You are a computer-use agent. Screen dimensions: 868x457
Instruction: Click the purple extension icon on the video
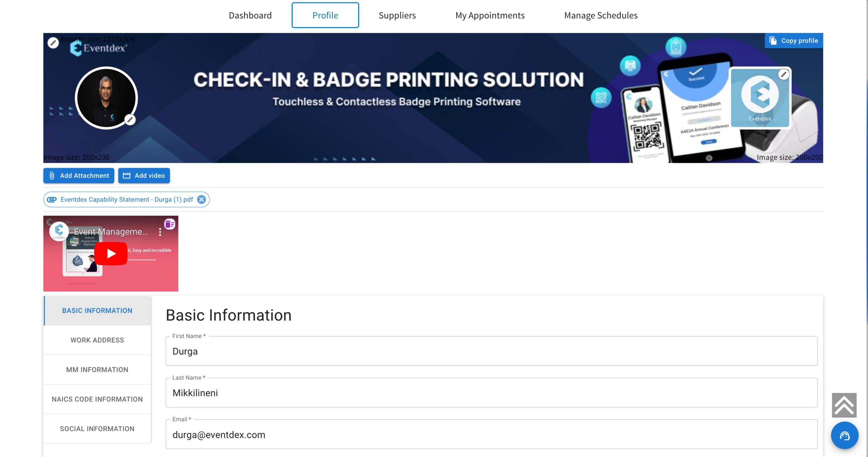coord(170,224)
